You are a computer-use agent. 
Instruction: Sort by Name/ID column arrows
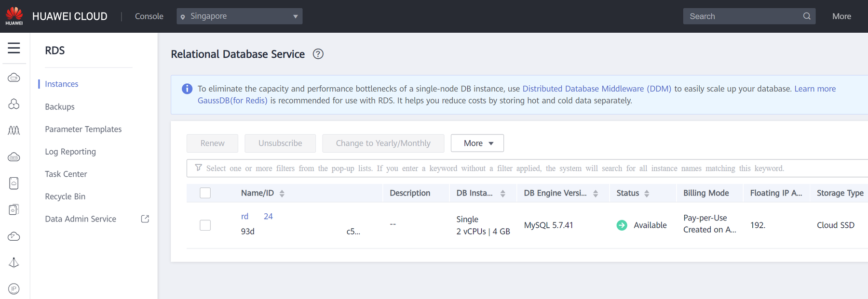[x=282, y=193]
